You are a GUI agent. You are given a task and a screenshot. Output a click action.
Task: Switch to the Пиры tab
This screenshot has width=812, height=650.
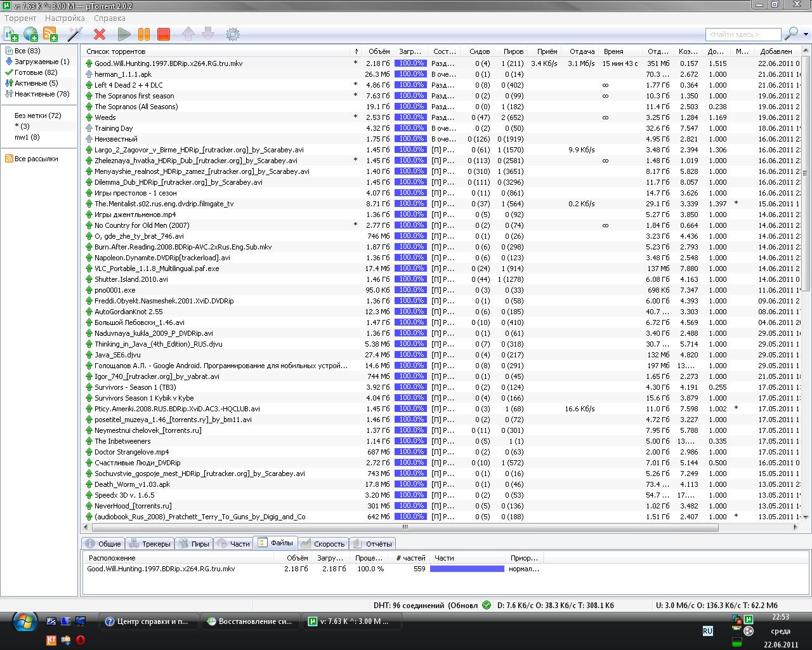[193, 544]
